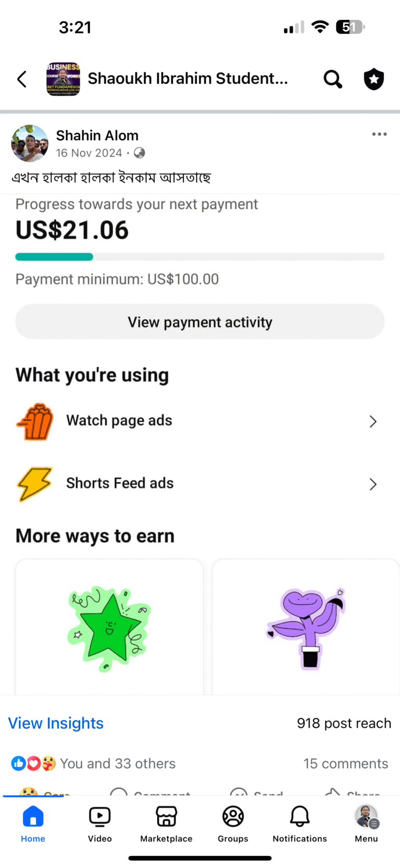The width and height of the screenshot is (400, 868).
Task: Open the 15 comments link
Action: click(x=346, y=763)
